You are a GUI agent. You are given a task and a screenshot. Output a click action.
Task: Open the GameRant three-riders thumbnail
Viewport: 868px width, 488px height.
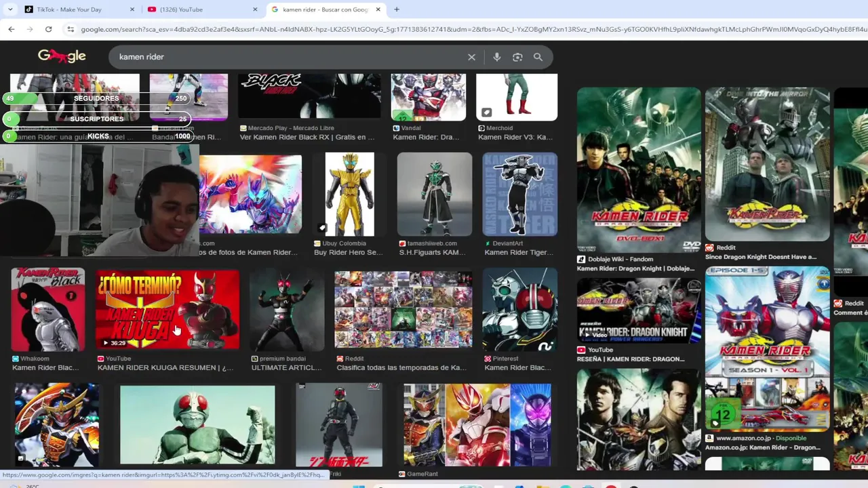coord(477,424)
